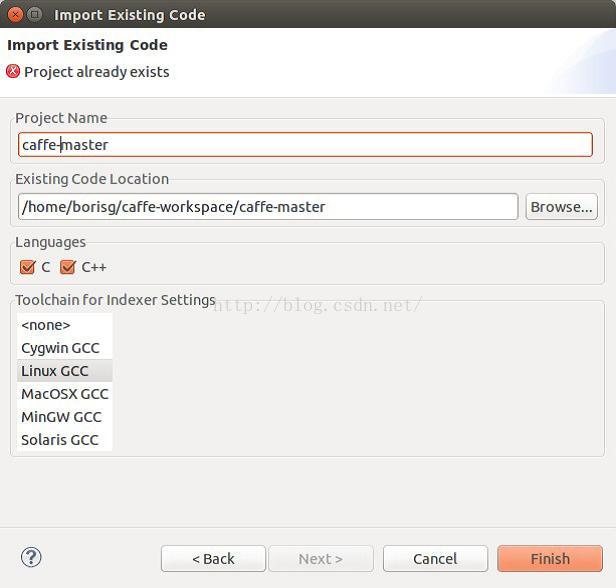The image size is (616, 588).
Task: Go to previous page with Back
Action: point(213,558)
